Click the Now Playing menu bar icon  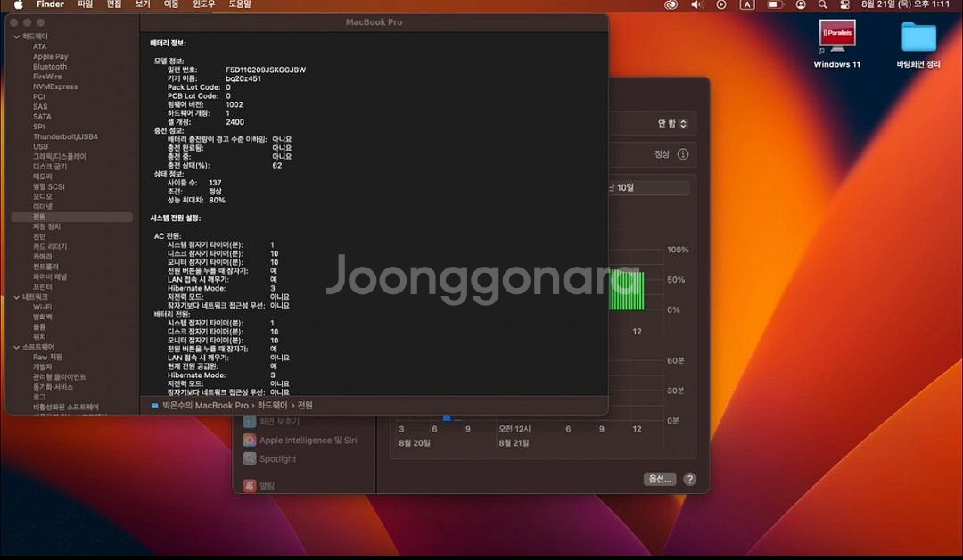pos(721,4)
